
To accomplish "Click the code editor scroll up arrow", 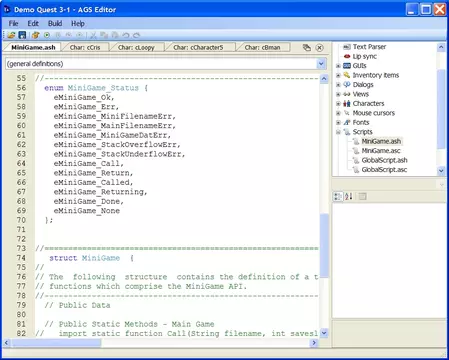I will [x=324, y=79].
